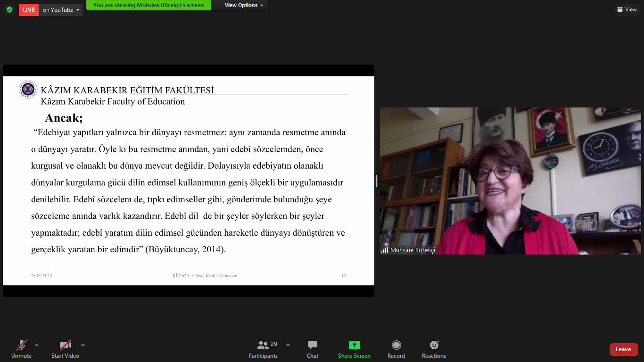Open the View layout menu
644x362 pixels.
tap(627, 9)
